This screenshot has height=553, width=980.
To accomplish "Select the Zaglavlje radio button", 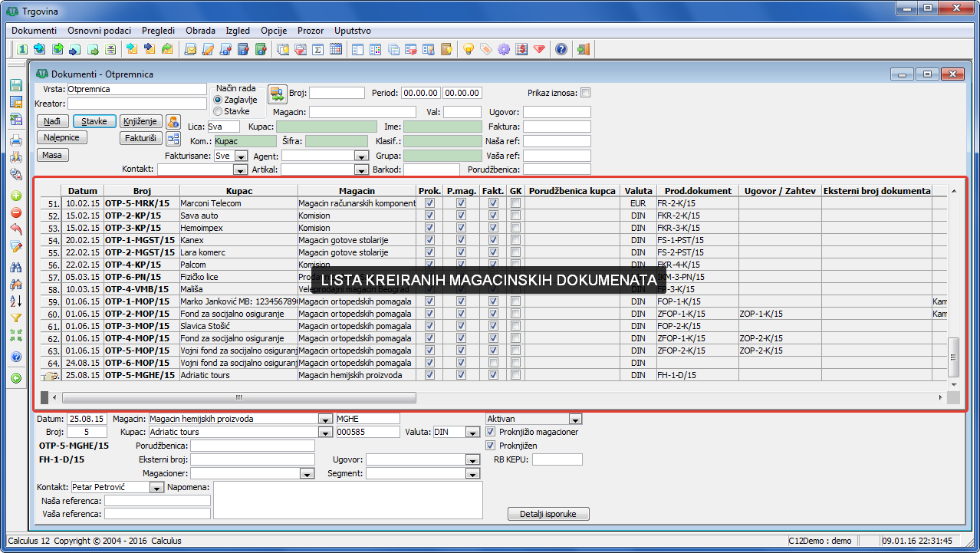I will tap(218, 100).
